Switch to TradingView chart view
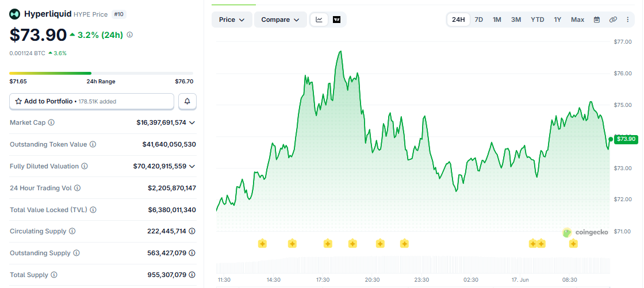Screen dimensions: 644x288 (x=337, y=20)
